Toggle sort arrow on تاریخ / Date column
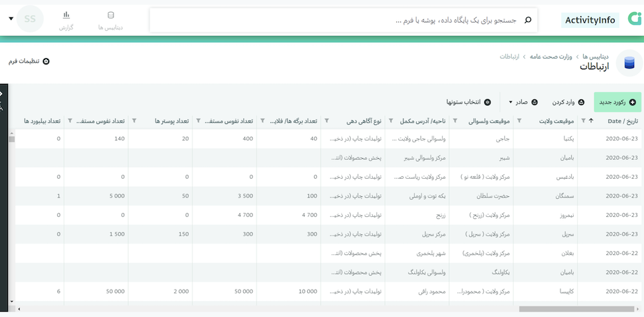This screenshot has width=644, height=317. click(591, 121)
